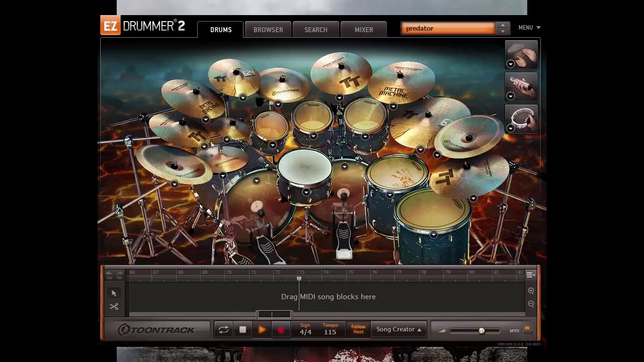
Task: Switch to the DRUMS tab
Action: click(x=221, y=30)
